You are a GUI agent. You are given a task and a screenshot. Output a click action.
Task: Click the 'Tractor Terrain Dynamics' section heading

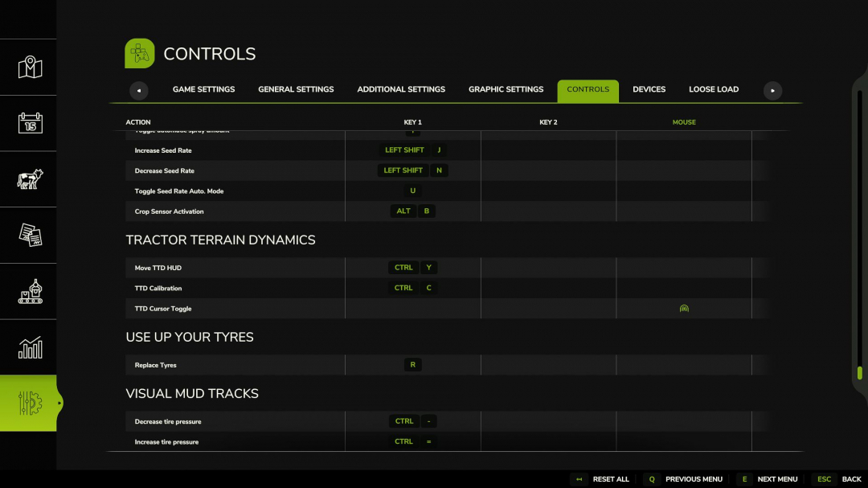click(x=220, y=240)
